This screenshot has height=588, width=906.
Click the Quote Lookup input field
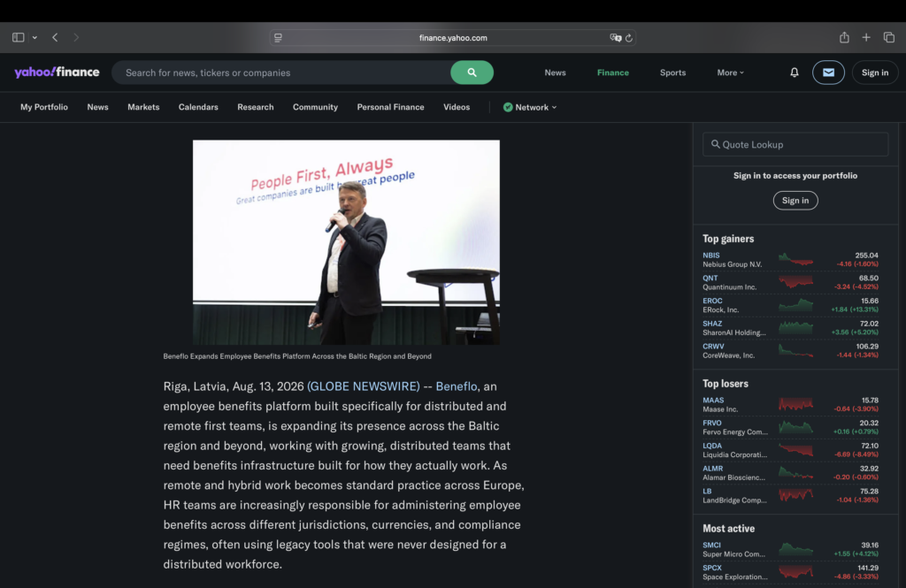point(795,144)
